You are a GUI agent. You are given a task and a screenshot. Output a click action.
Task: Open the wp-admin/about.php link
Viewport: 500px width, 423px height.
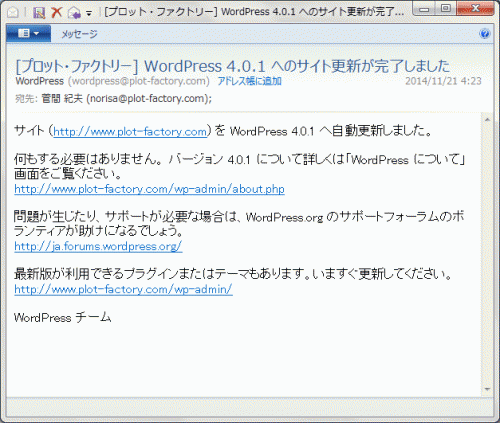149,189
